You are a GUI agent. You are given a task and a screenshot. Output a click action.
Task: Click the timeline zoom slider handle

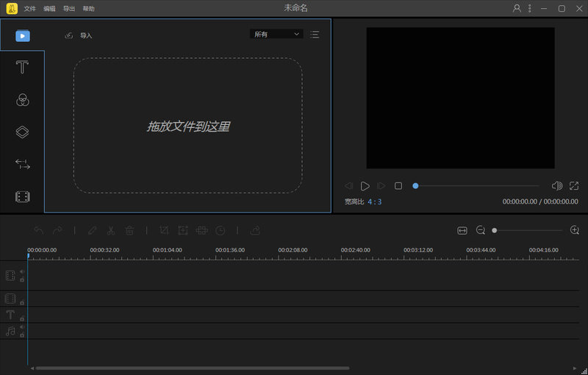click(495, 231)
